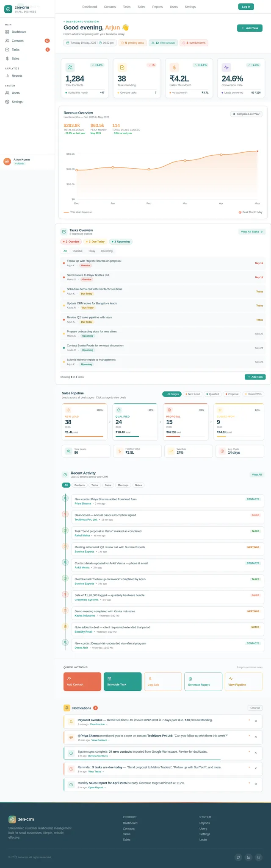271x868 pixels.
Task: Open the New Lead stage card
Action: (84, 422)
